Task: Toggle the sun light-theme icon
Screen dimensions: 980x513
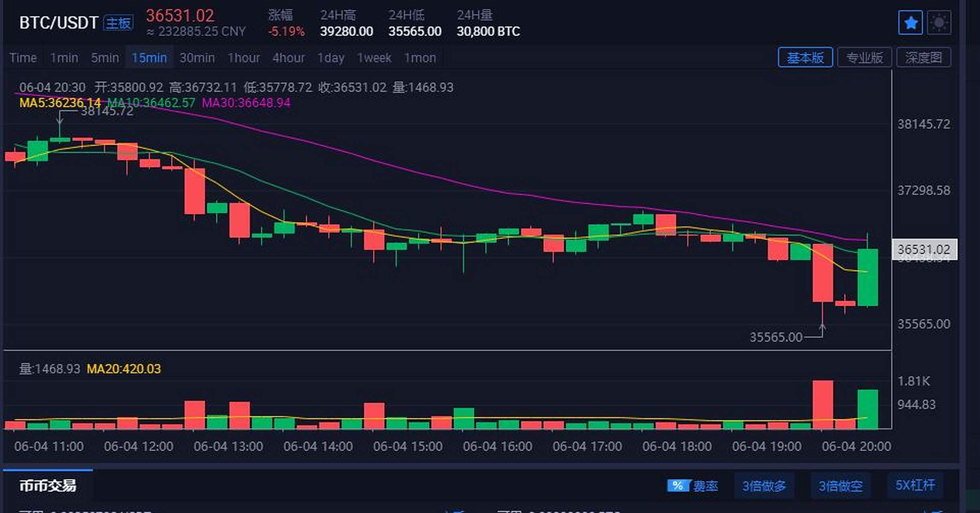Action: click(x=939, y=23)
